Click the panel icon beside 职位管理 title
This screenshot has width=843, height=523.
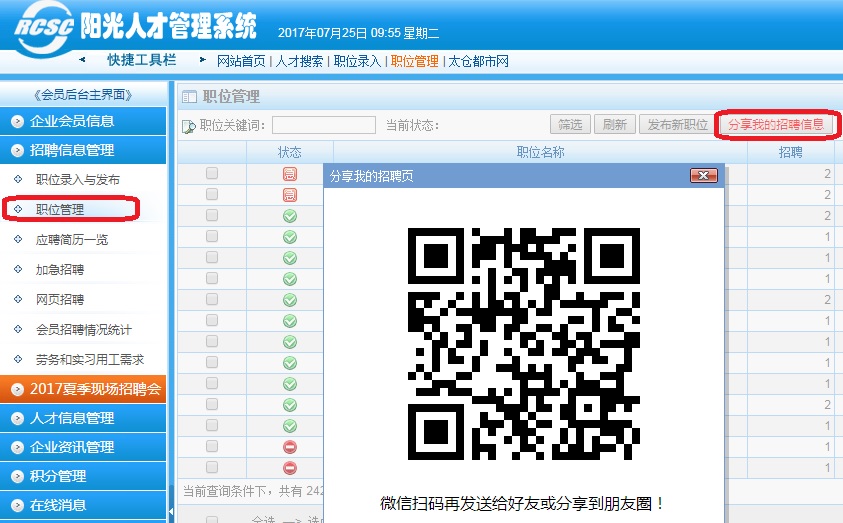[x=189, y=97]
